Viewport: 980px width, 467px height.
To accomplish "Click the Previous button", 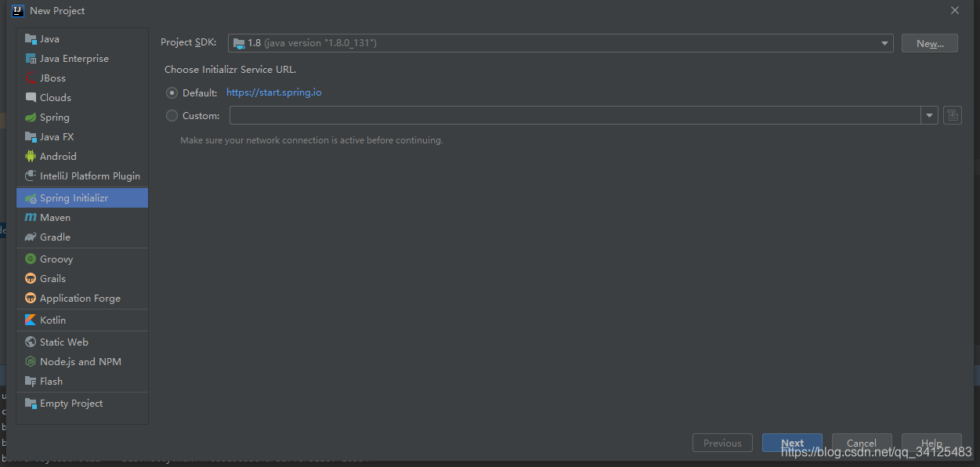I will 722,443.
